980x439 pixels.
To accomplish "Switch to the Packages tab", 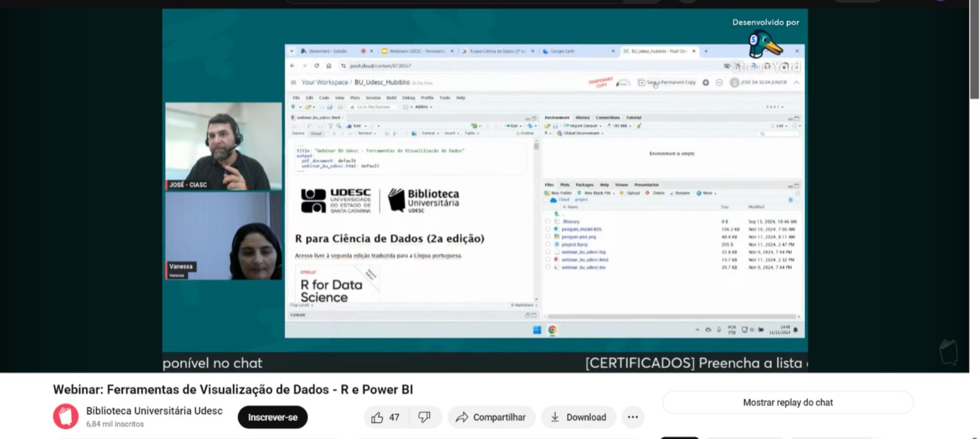I will [x=584, y=185].
